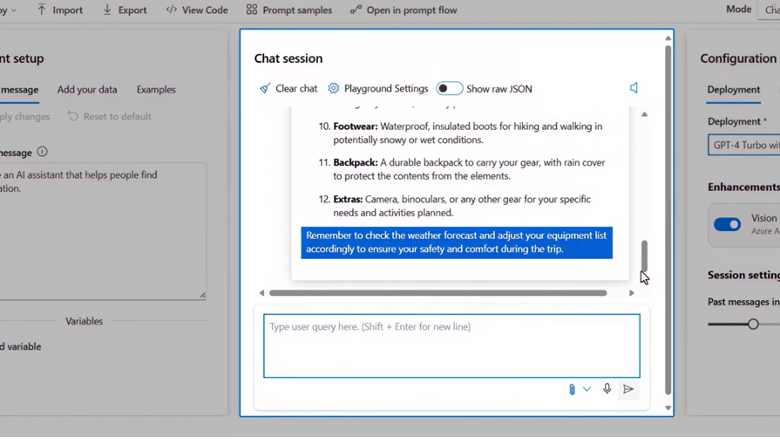Image resolution: width=780 pixels, height=440 pixels.
Task: Click the user query input box
Action: [452, 346]
